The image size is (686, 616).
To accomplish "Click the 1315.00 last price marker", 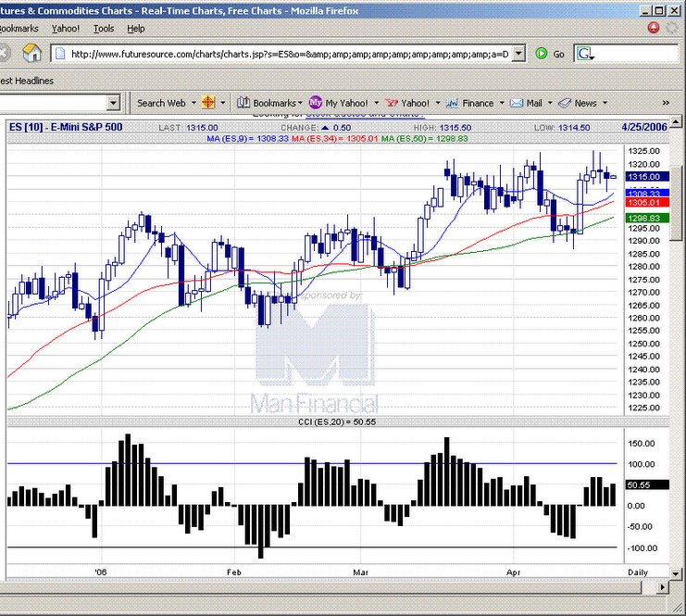I will 647,176.
